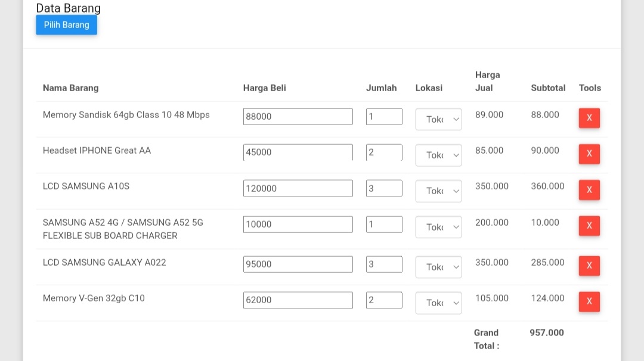Click the Jumlah field for Memory Sandisk
Viewport: 644px width, 361px height.
[x=384, y=117]
